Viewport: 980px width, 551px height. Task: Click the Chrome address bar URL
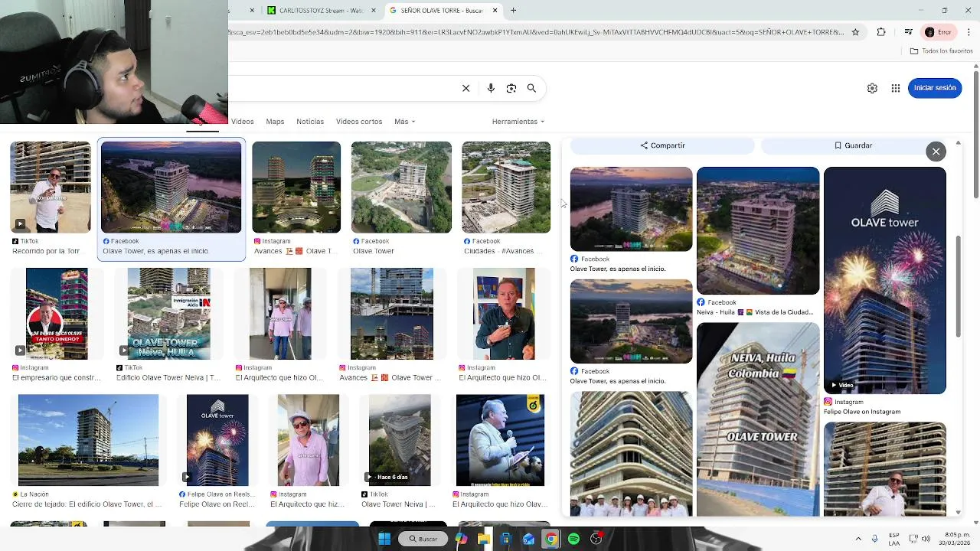[x=536, y=32]
